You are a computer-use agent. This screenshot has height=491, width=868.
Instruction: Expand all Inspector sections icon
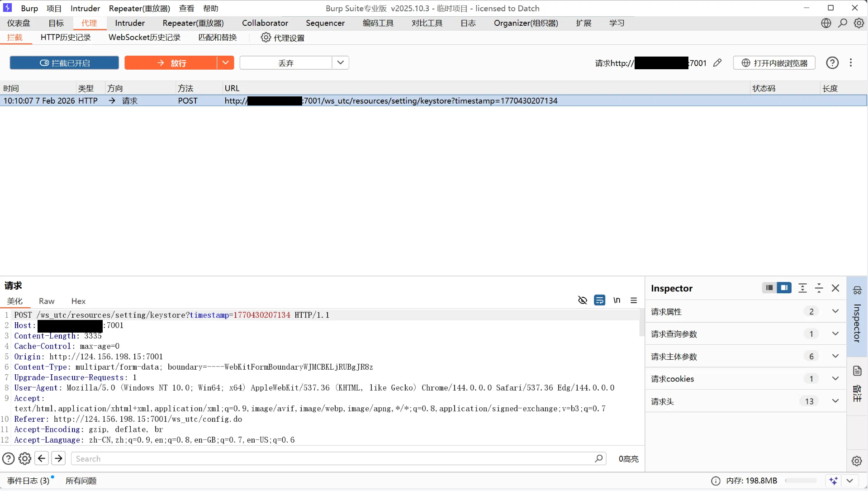click(802, 288)
